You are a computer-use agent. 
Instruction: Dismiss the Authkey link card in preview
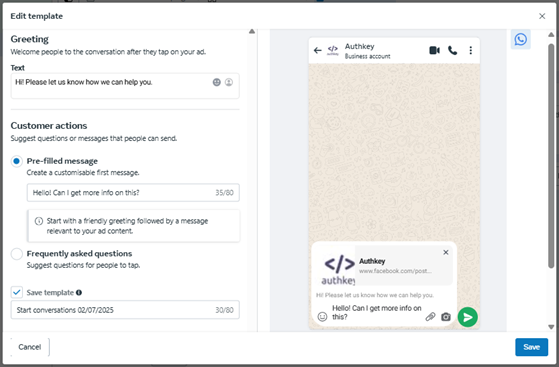446,252
